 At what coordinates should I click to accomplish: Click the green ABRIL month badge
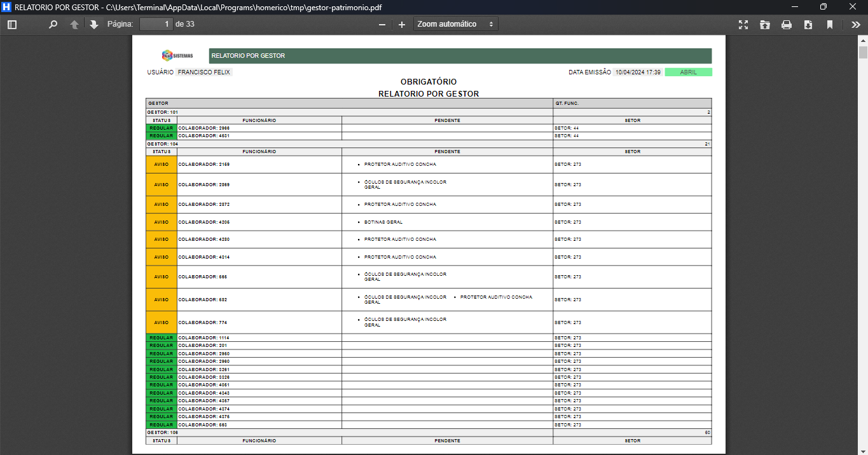[688, 72]
